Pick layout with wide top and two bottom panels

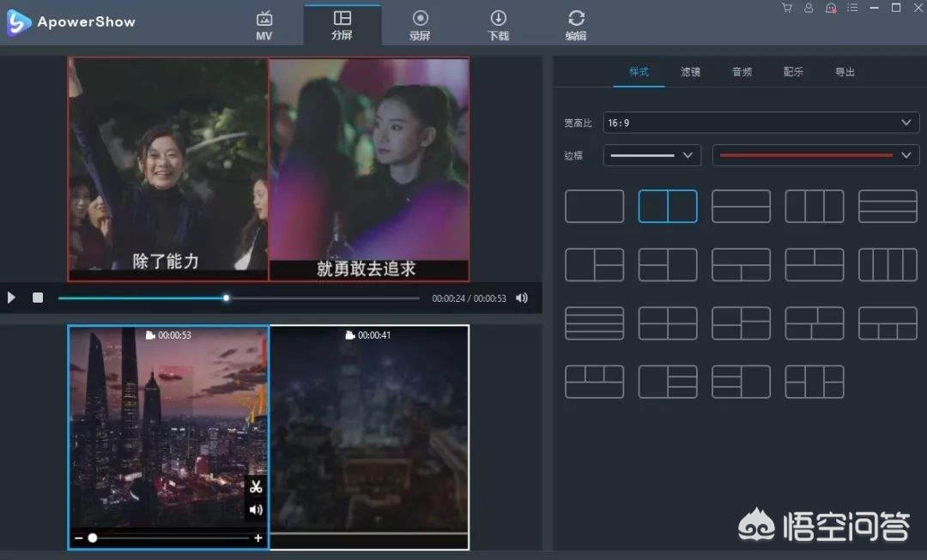point(741,265)
